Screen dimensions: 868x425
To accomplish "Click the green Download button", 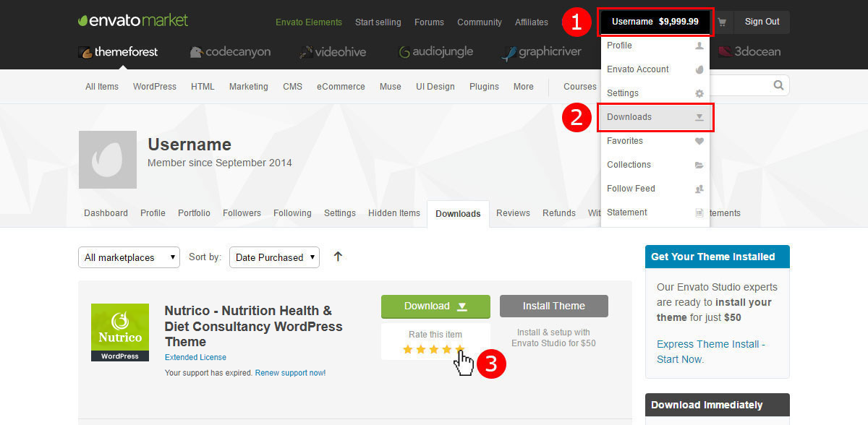I will click(435, 306).
